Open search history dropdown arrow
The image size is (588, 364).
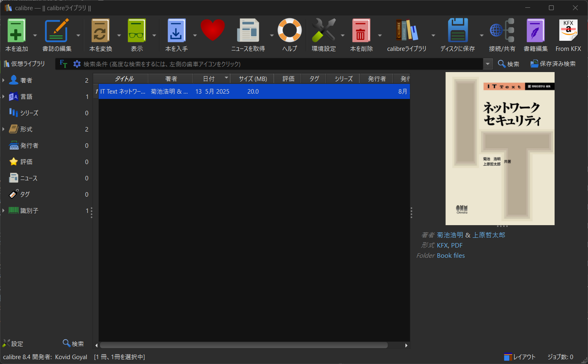[x=488, y=64]
